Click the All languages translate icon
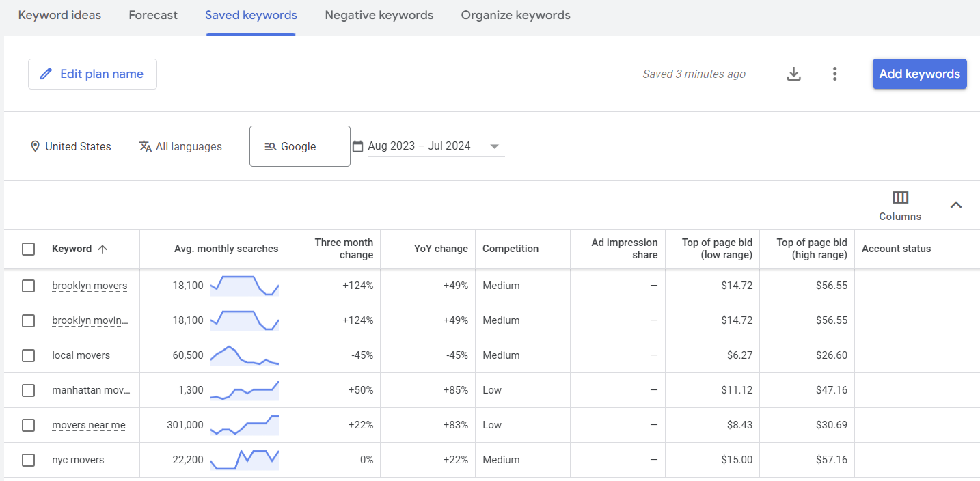This screenshot has height=481, width=980. (x=145, y=146)
